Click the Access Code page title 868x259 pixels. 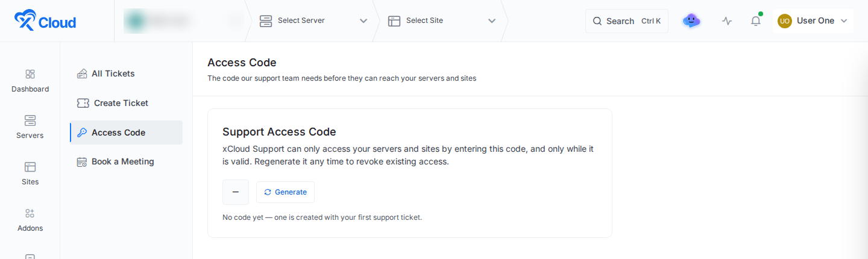click(242, 63)
